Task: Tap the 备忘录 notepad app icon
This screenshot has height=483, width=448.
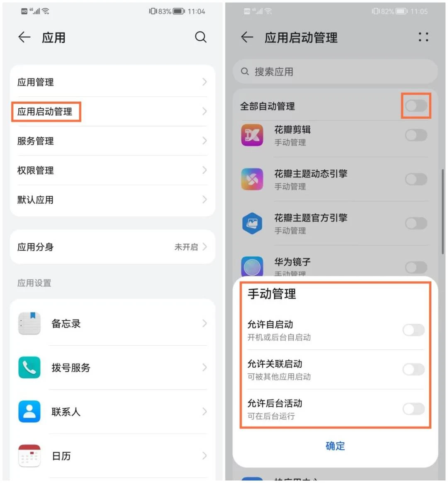Action: (29, 323)
